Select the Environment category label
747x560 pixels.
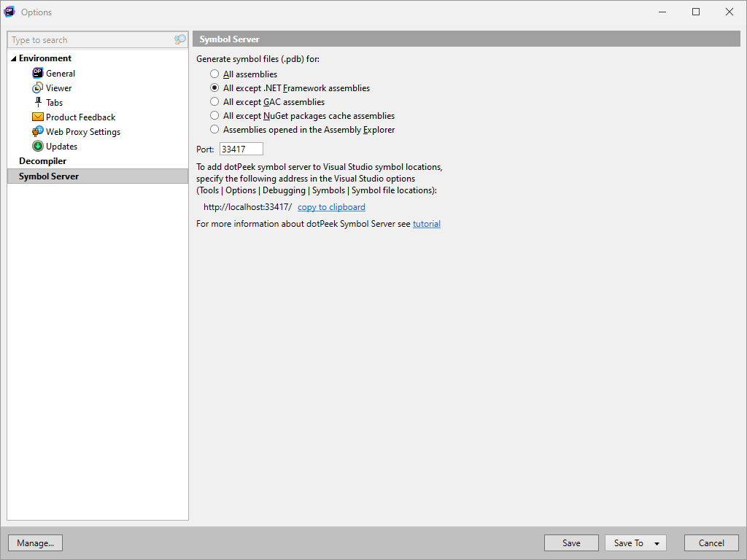pyautogui.click(x=45, y=58)
